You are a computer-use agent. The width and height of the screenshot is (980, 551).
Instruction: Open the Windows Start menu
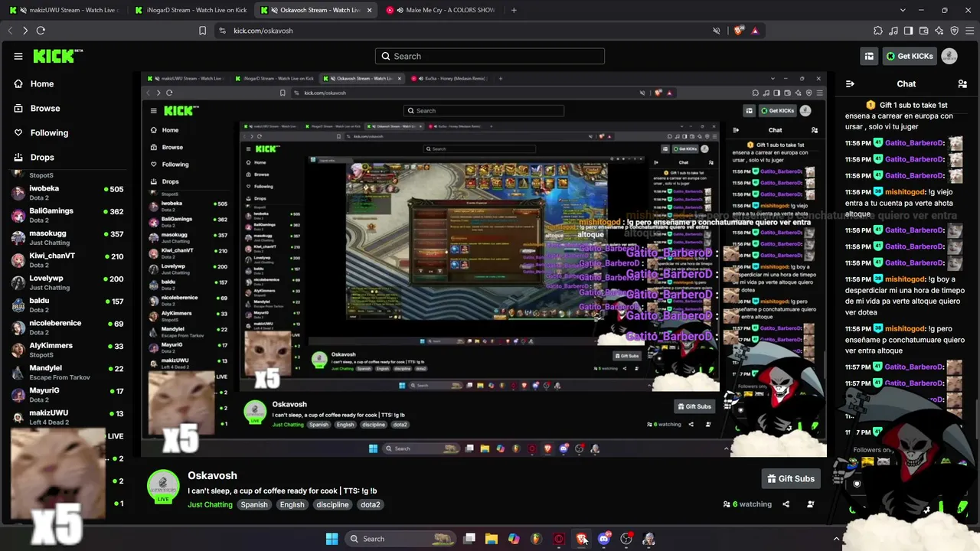[x=332, y=539]
